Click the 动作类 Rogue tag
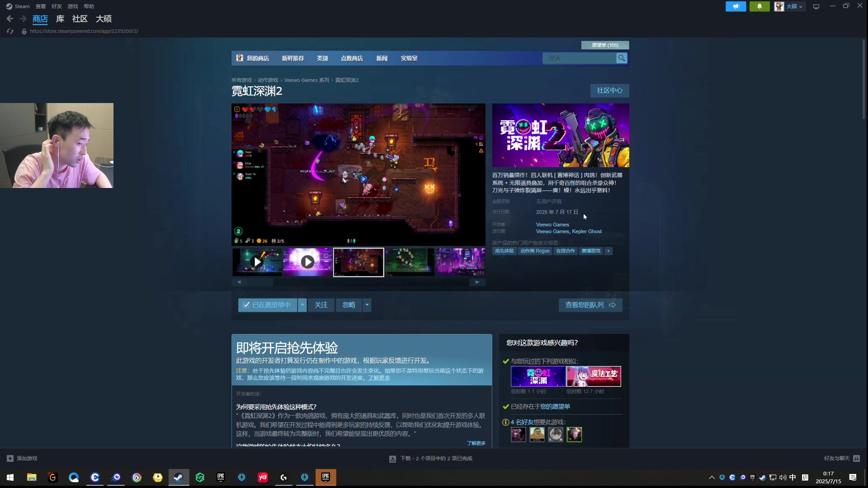Viewport: 868px width, 488px height. click(535, 251)
